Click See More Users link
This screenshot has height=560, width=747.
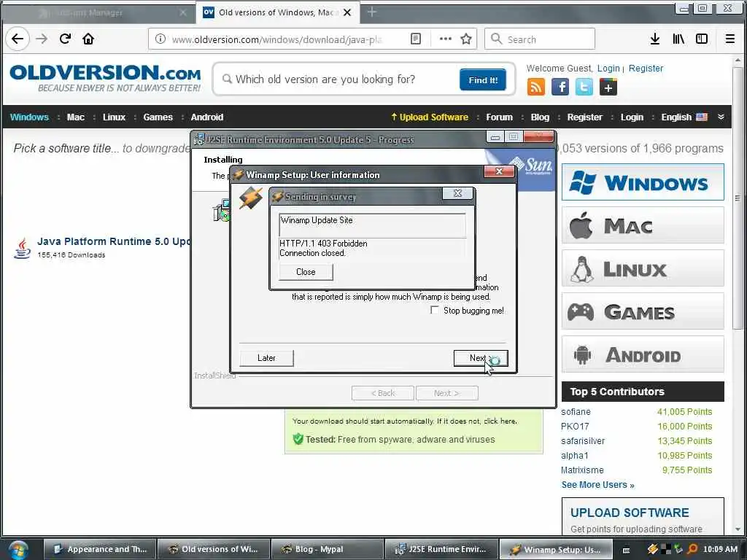click(597, 485)
